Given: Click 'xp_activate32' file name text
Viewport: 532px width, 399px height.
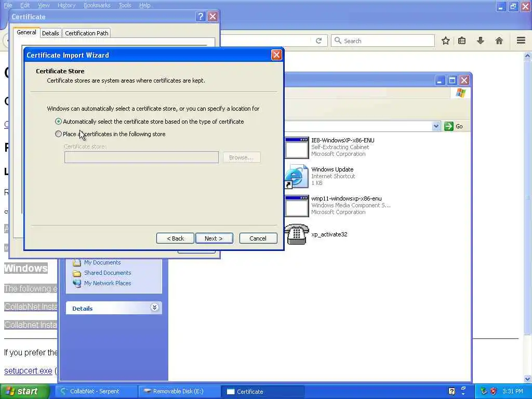Looking at the screenshot, I should click(329, 234).
